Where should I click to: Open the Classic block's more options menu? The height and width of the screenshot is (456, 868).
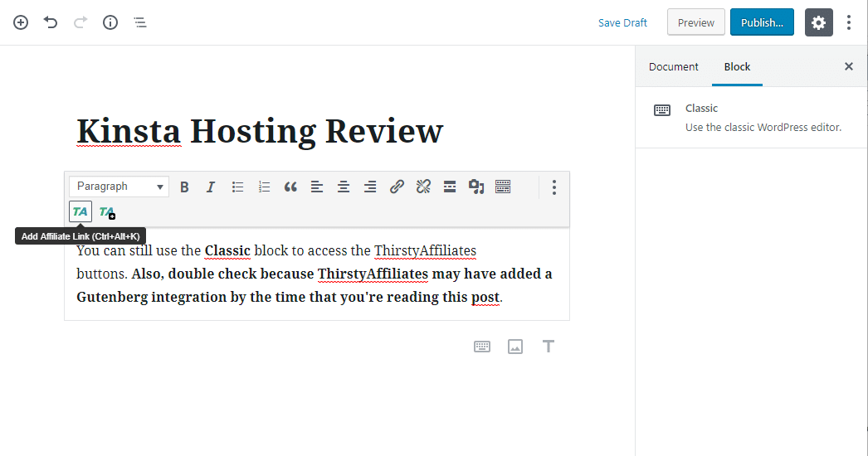(554, 187)
